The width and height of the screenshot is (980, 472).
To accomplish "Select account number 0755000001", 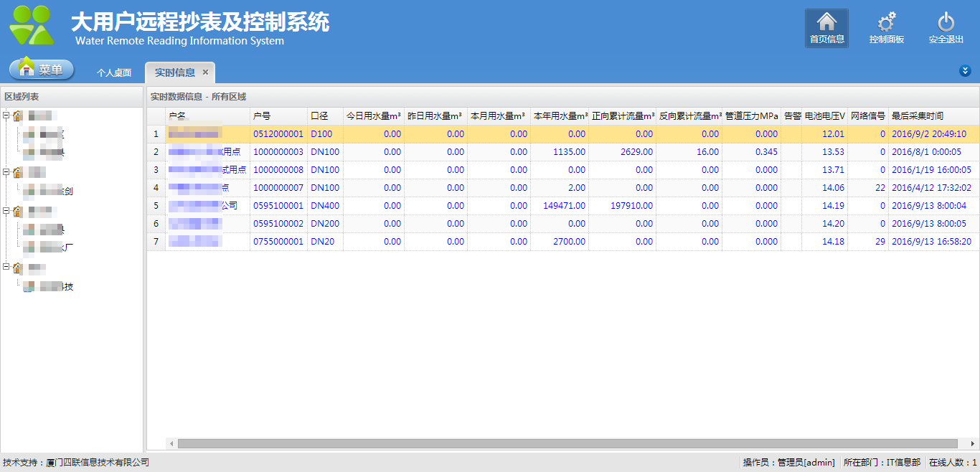I will click(278, 242).
